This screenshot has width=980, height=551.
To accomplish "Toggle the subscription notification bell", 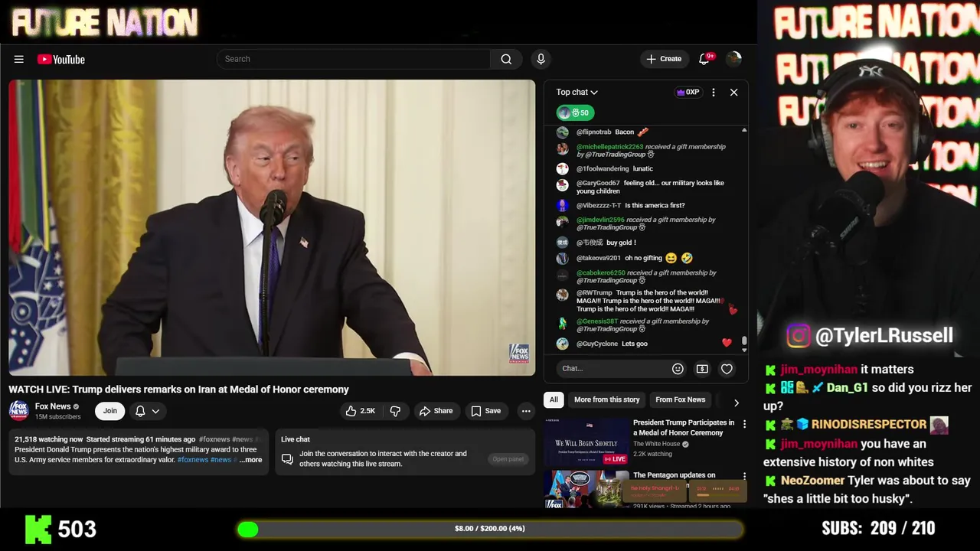I will coord(140,411).
